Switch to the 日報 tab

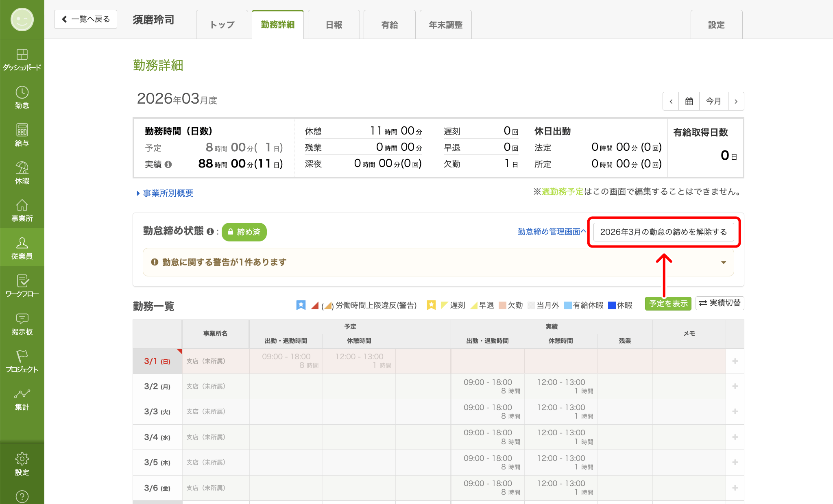point(334,25)
